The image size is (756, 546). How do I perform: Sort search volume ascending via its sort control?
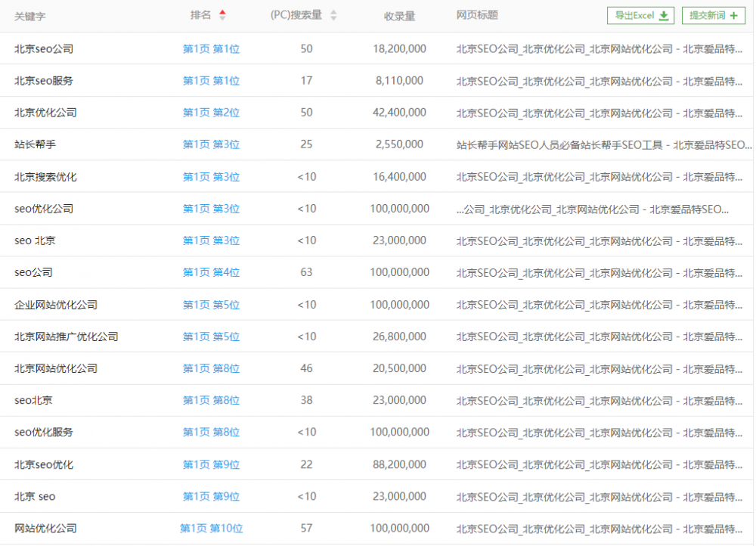(333, 11)
